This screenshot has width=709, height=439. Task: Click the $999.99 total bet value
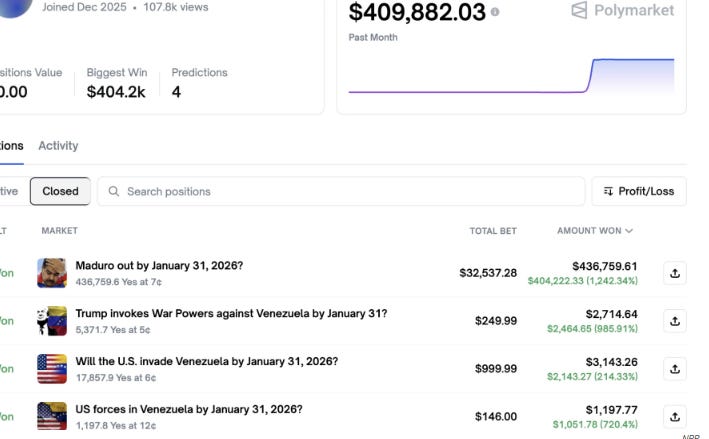(496, 369)
